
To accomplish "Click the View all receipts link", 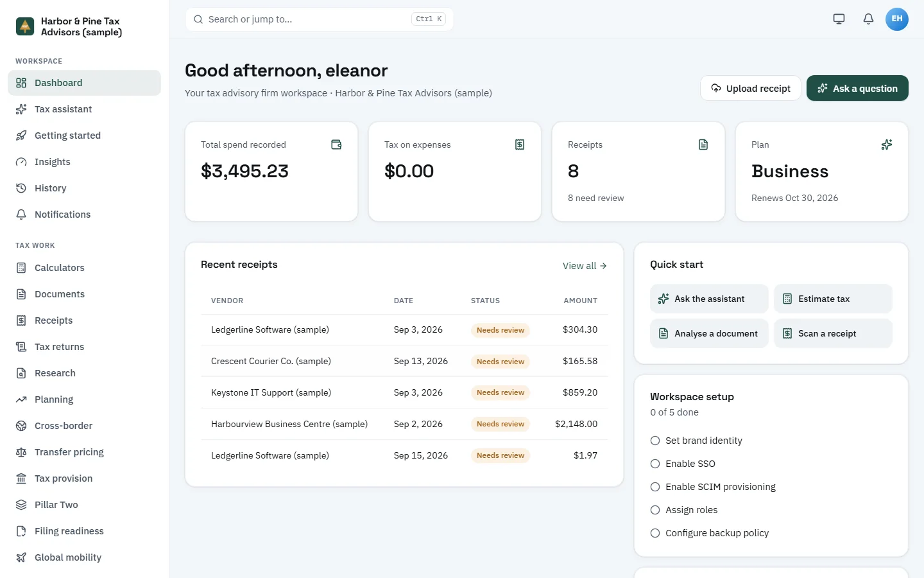I will [x=585, y=266].
